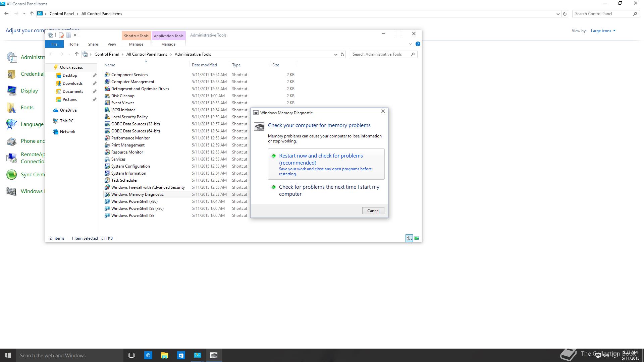Image resolution: width=644 pixels, height=362 pixels.
Task: Open recent locations dropdown in Administrative Tools
Action: [x=69, y=54]
